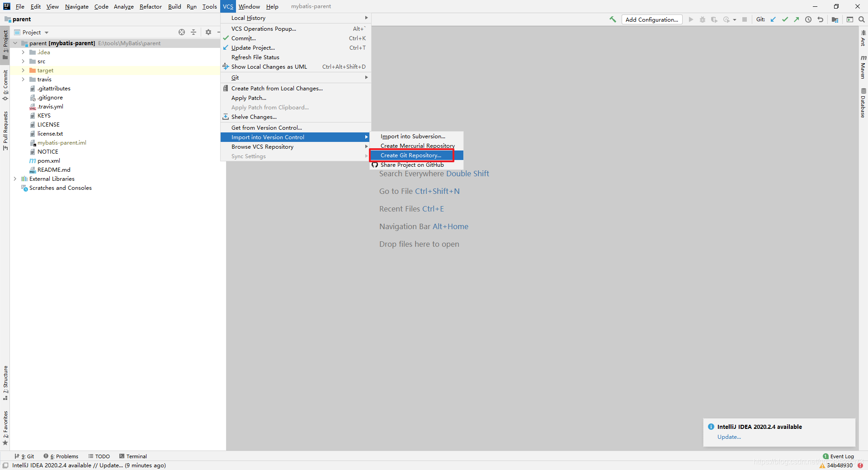
Task: Select Share Project on GitHub
Action: (416, 165)
